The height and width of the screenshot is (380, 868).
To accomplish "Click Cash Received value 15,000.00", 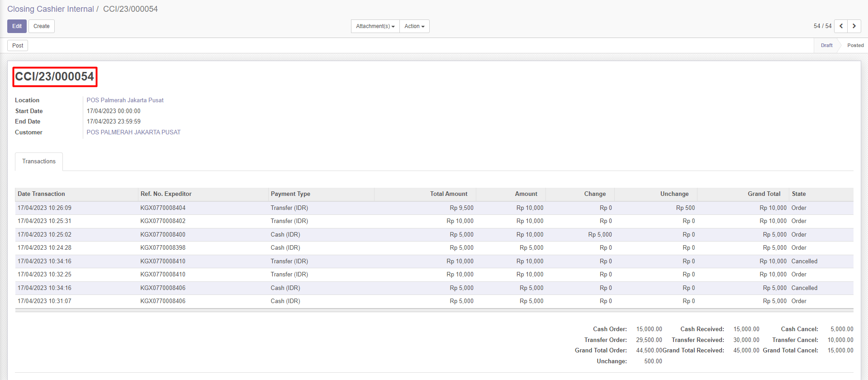I will (x=746, y=329).
